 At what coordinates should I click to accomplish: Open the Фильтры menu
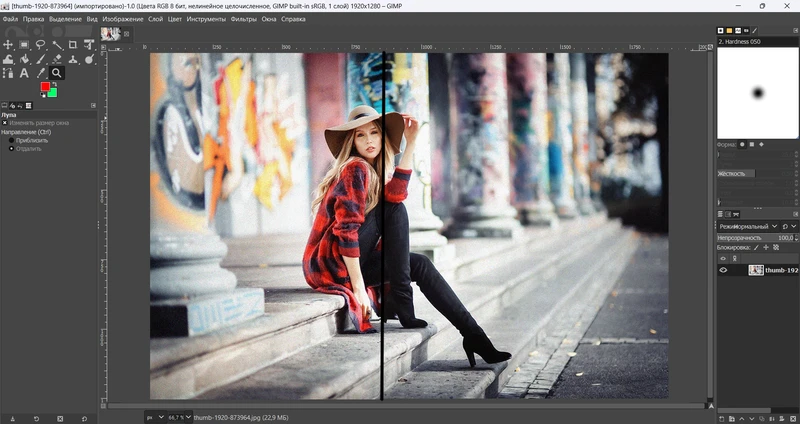tap(244, 19)
